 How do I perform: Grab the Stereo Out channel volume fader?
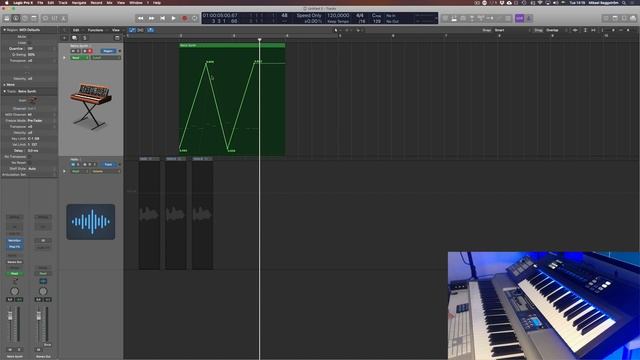pos(39,317)
